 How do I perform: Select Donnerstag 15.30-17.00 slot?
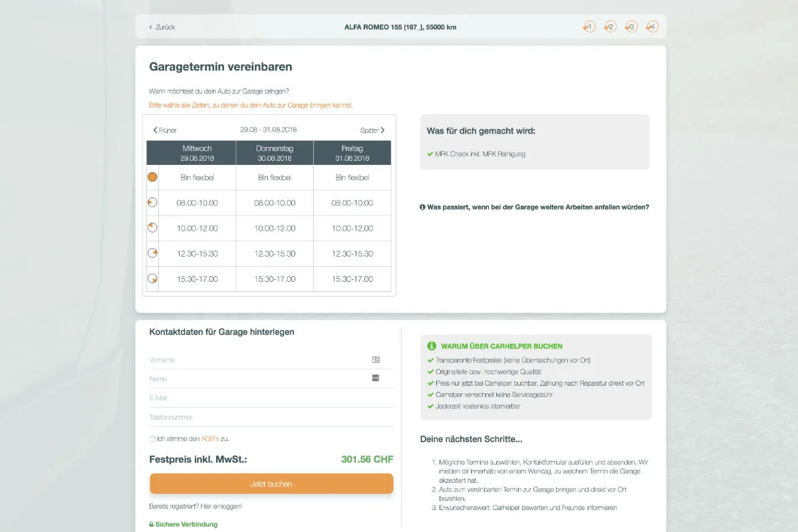[x=275, y=279]
